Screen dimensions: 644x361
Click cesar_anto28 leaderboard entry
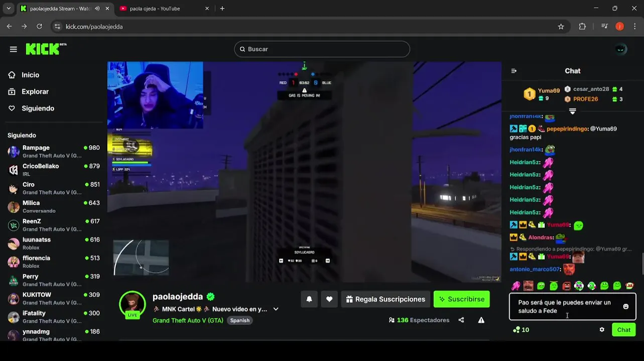pos(593,89)
